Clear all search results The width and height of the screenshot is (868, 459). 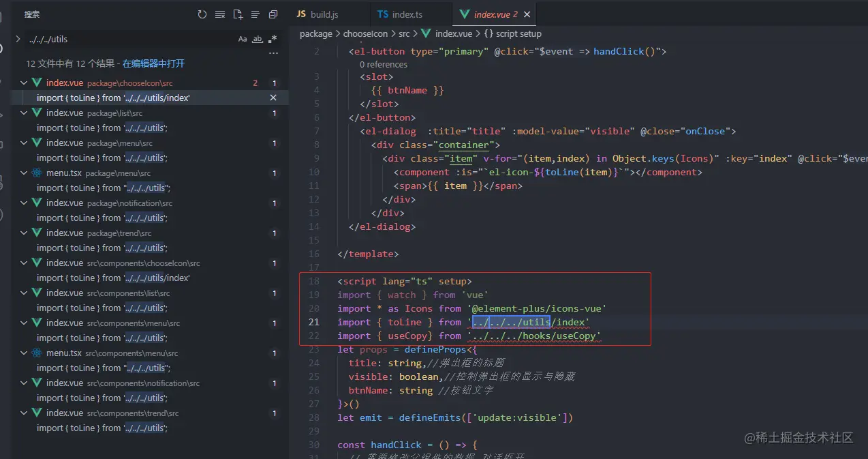pos(220,14)
